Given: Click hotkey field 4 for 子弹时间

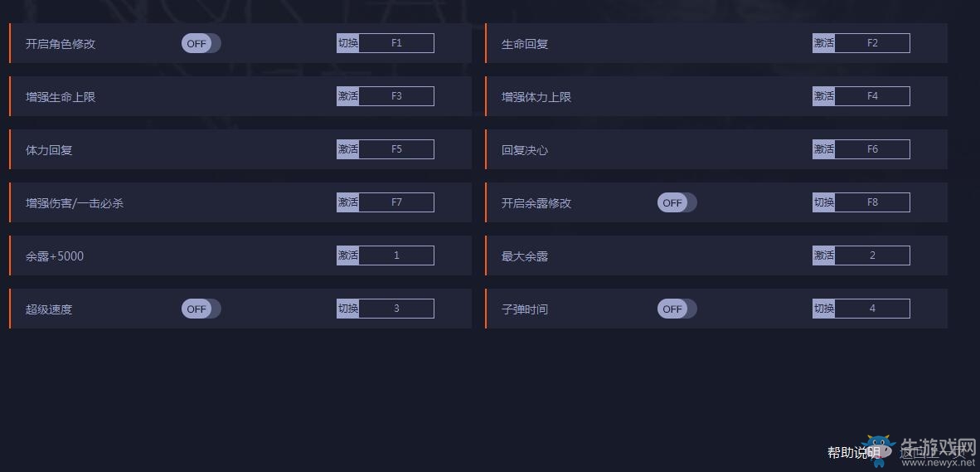Looking at the screenshot, I should pos(872,309).
